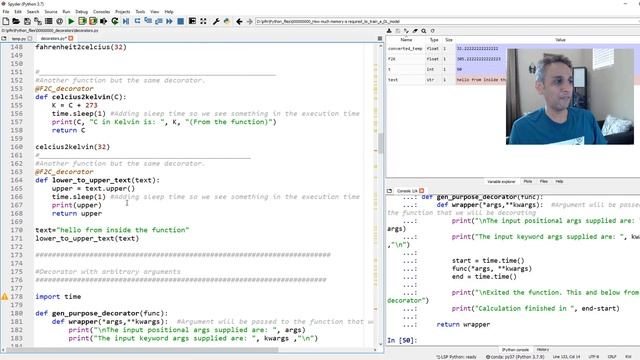Open the Run menu
Image resolution: width=640 pixels, height=360 pixels.
point(66,12)
